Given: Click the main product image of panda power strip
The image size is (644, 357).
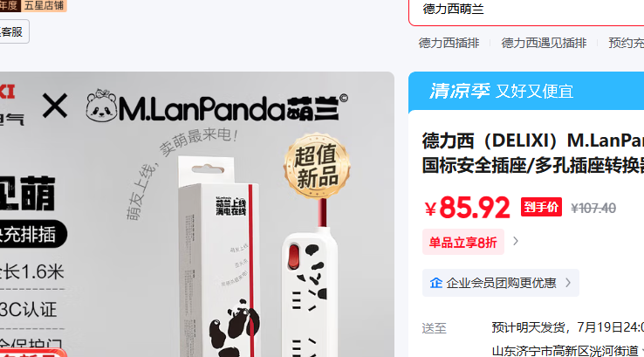Looking at the screenshot, I should 197,215.
